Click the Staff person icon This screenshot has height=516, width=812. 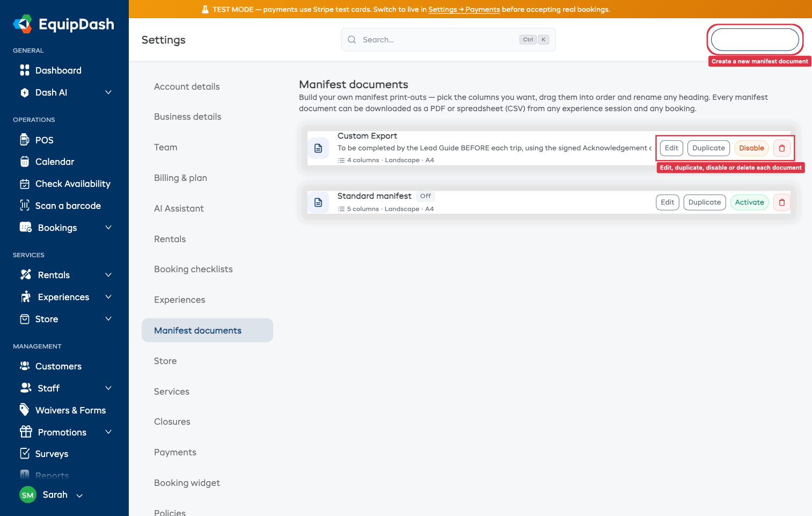[x=26, y=388]
